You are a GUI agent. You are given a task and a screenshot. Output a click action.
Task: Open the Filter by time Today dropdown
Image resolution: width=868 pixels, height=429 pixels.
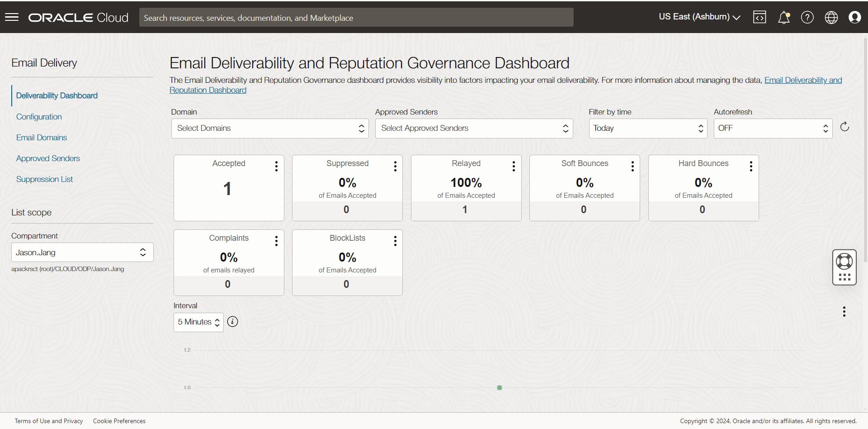(x=648, y=129)
